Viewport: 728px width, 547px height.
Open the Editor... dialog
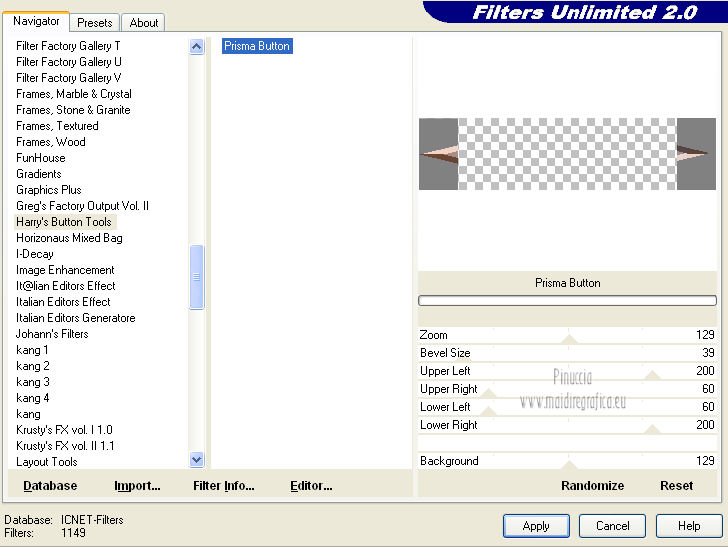click(x=311, y=486)
